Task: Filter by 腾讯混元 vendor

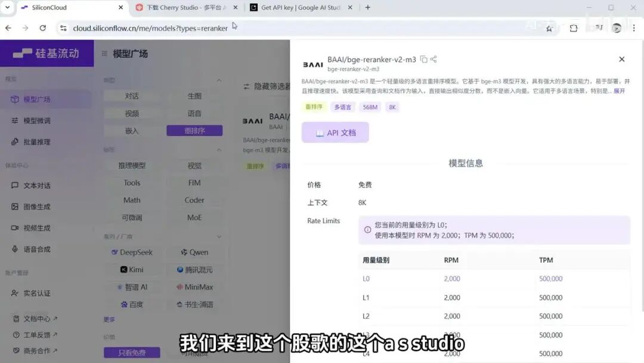Action: point(194,270)
